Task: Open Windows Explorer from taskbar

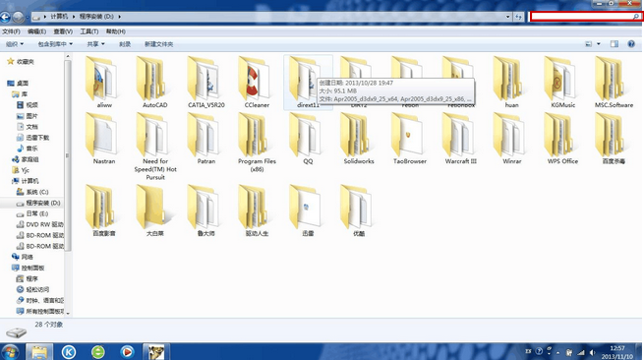Action: (39, 352)
